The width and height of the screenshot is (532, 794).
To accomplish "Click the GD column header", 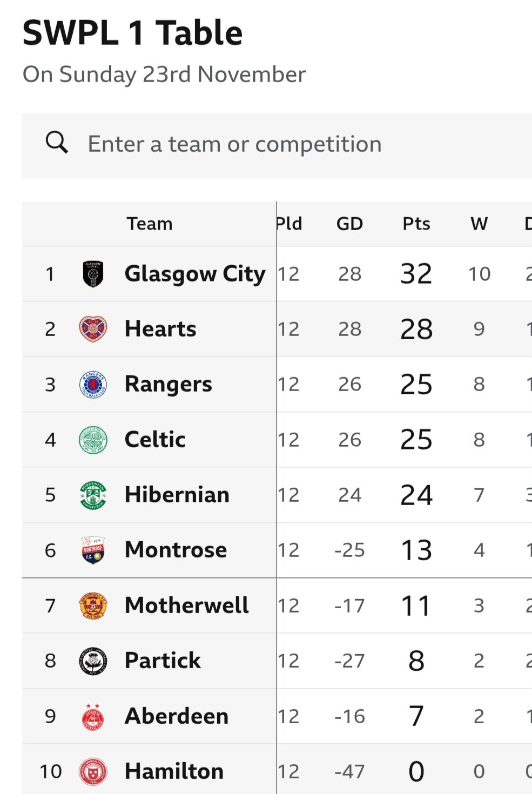I will [x=349, y=224].
